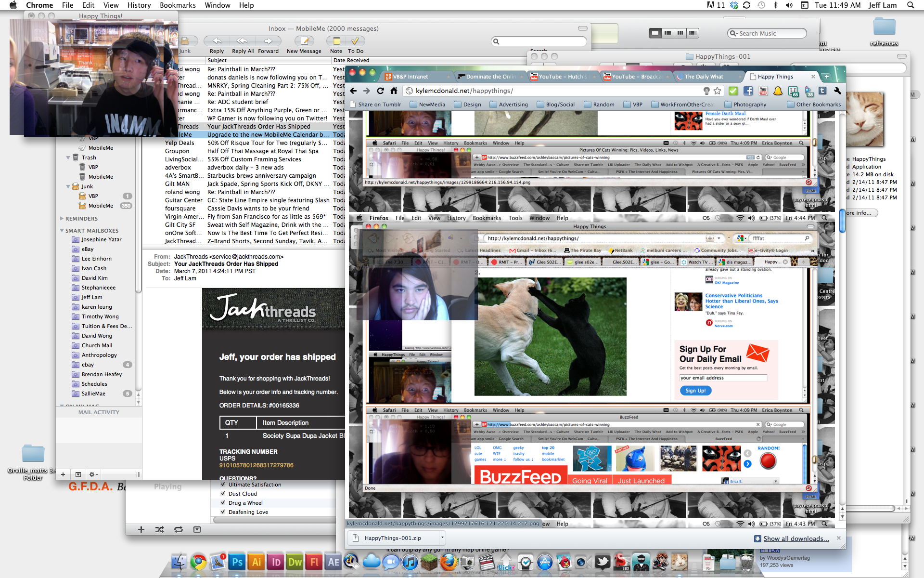Switch iTunes to grid view

coord(680,33)
